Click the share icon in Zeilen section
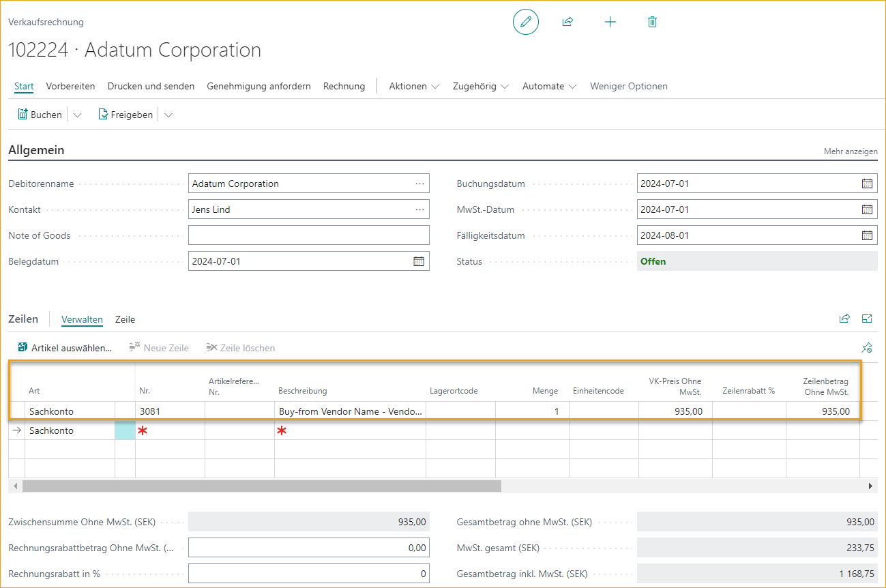 point(844,319)
